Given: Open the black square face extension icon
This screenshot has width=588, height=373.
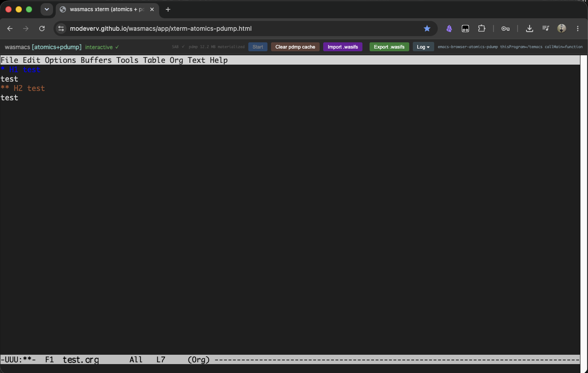Looking at the screenshot, I should point(465,29).
